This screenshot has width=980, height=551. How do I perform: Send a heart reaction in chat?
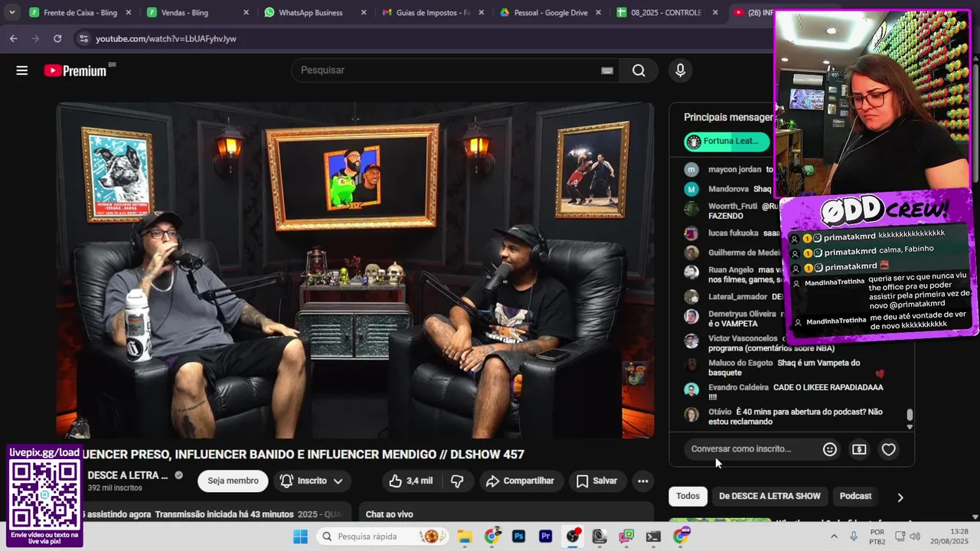[x=888, y=449]
